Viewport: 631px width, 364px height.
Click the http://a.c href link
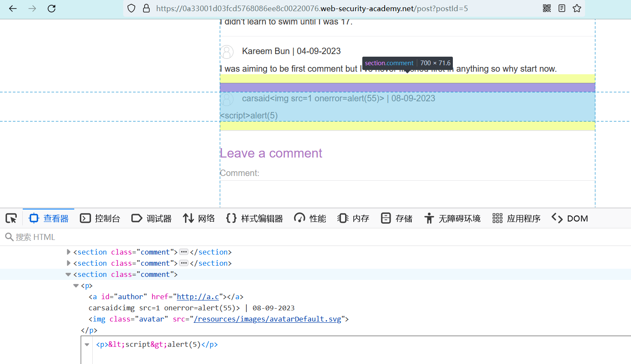click(198, 297)
